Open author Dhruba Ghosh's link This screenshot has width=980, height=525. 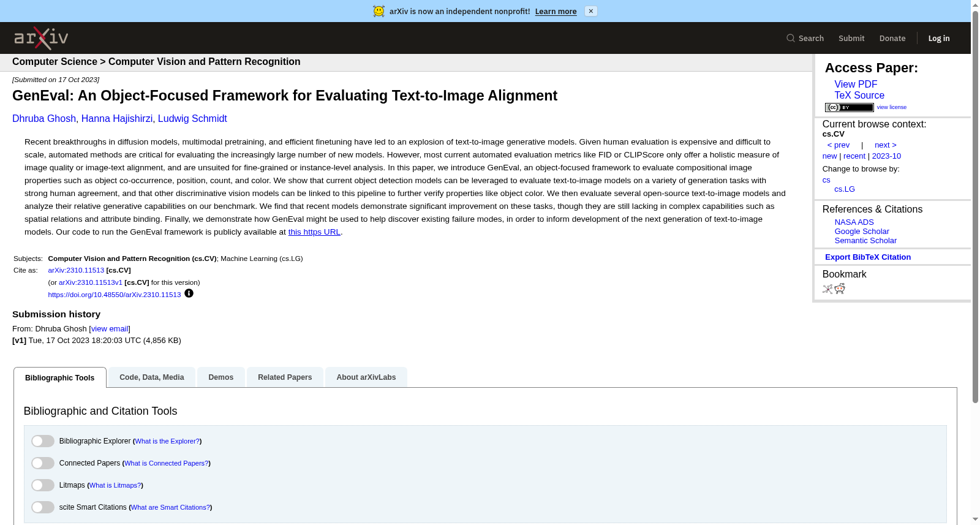pyautogui.click(x=44, y=119)
